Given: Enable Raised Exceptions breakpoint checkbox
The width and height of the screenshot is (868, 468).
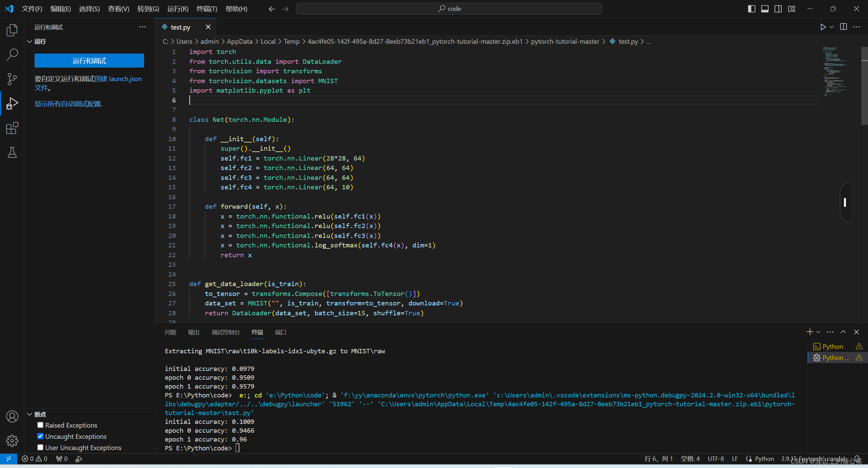Looking at the screenshot, I should point(40,425).
